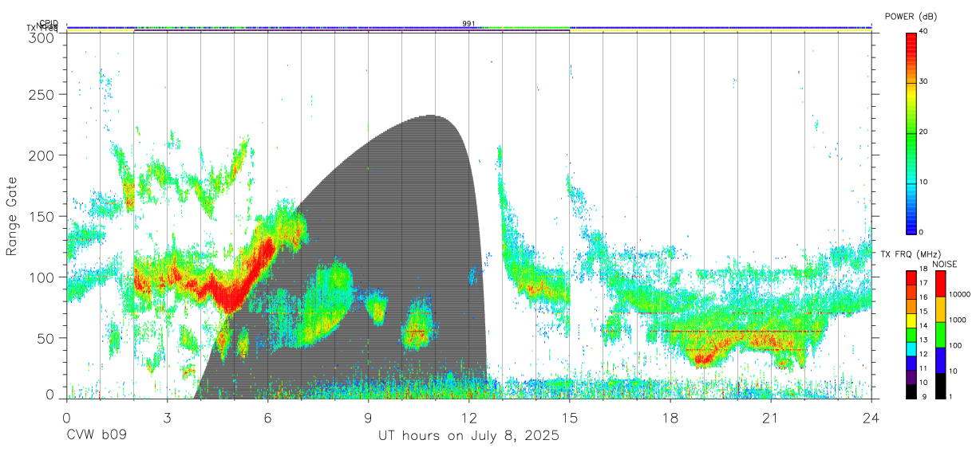Select the cyan 12-13 MHz TX FRQ swatch
Viewport: 980px width, 452px height.
[911, 348]
